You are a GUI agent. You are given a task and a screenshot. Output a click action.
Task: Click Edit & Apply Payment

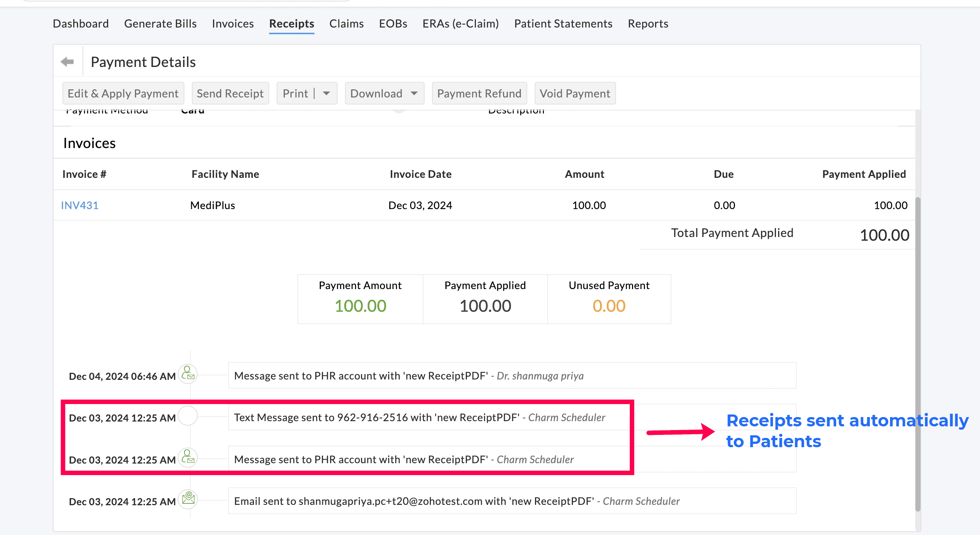(123, 93)
